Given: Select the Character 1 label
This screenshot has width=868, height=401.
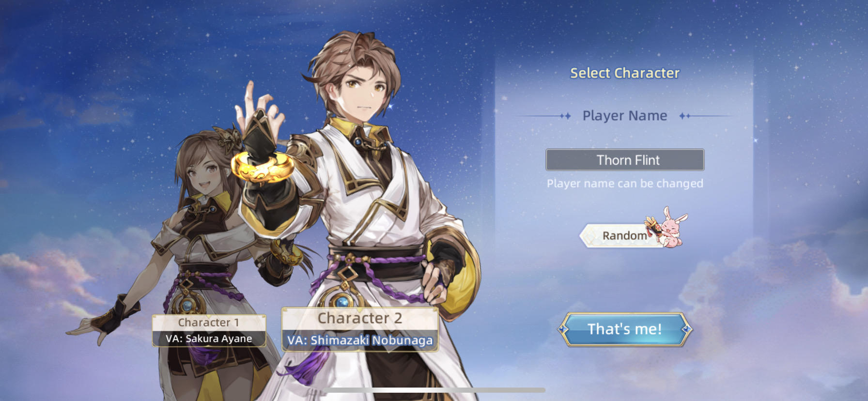Looking at the screenshot, I should (209, 322).
